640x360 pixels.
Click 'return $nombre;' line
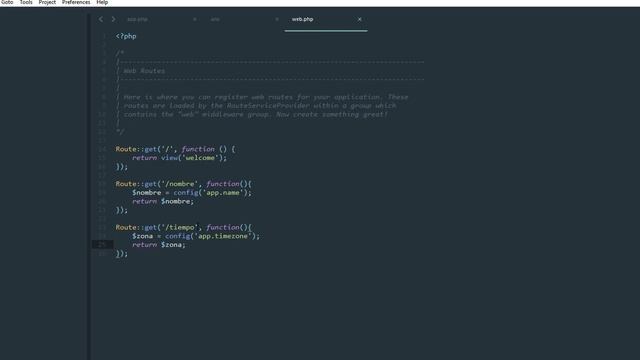coord(163,201)
